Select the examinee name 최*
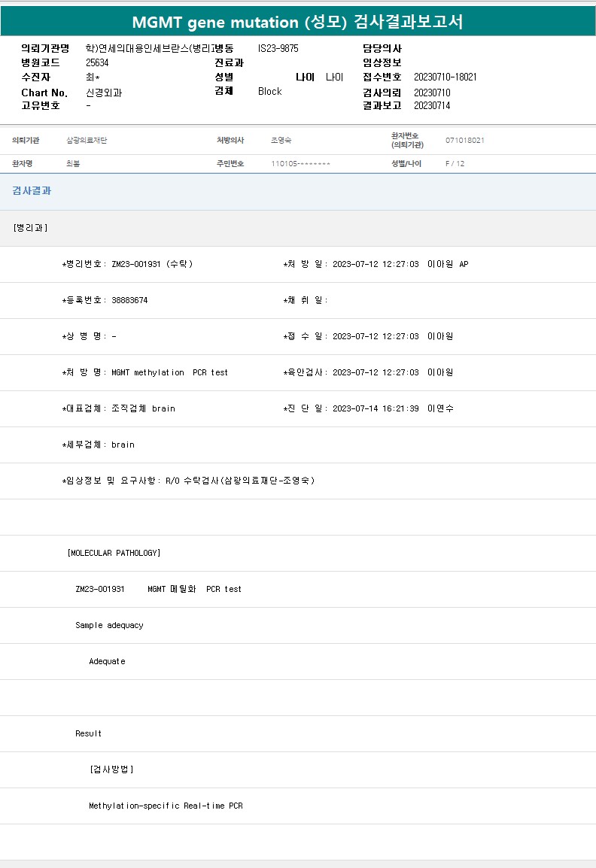This screenshot has width=596, height=868. point(93,77)
